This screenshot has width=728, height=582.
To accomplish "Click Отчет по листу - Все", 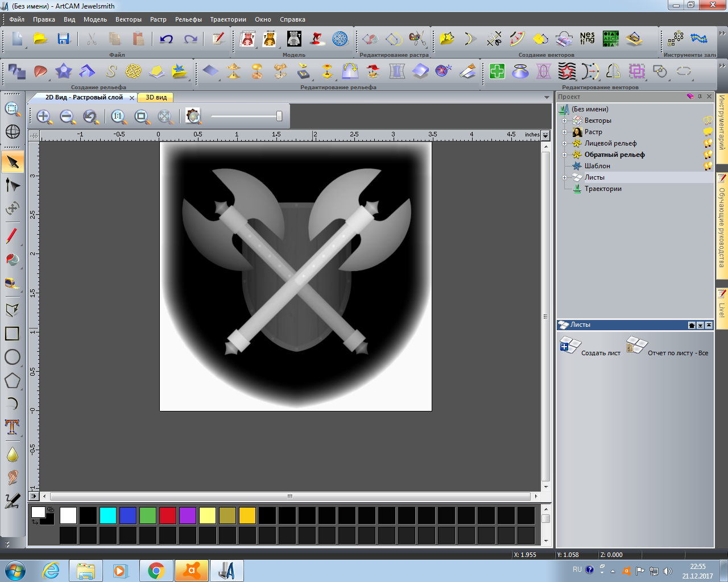I will click(668, 346).
